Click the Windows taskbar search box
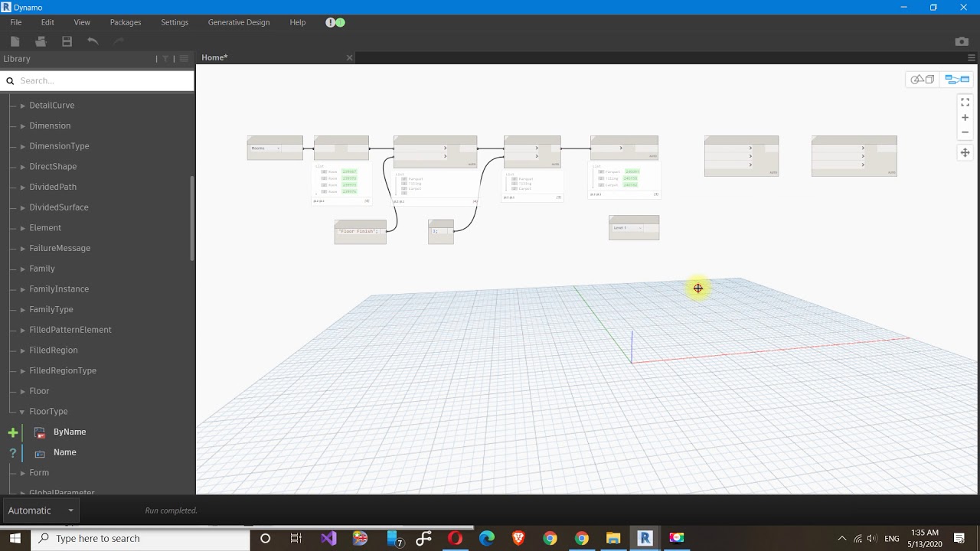 click(x=140, y=538)
